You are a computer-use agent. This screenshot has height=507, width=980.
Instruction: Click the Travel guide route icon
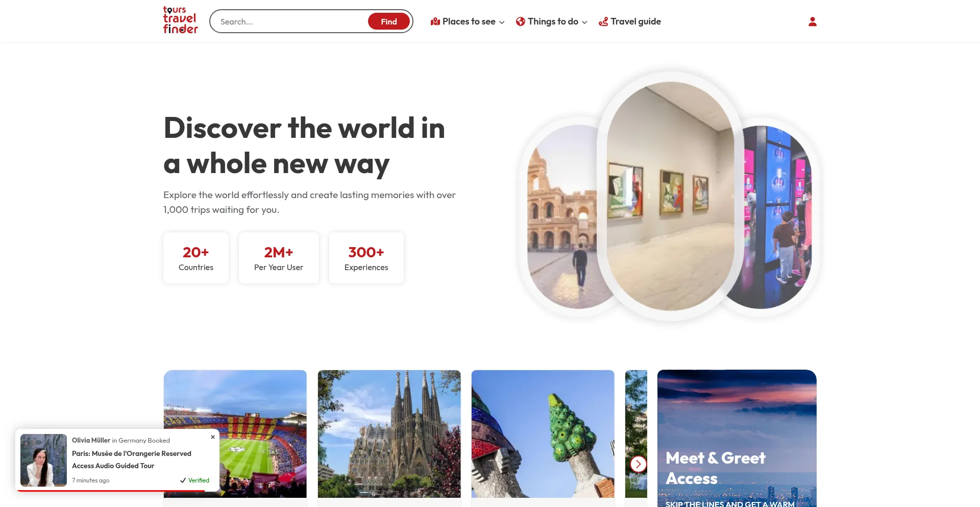603,21
